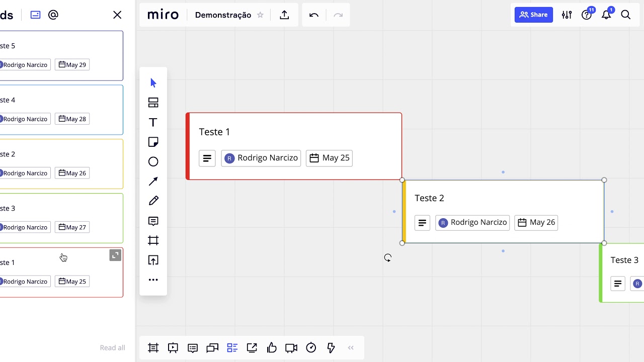Select the cursor arrow tool
The image size is (644, 362).
(153, 83)
